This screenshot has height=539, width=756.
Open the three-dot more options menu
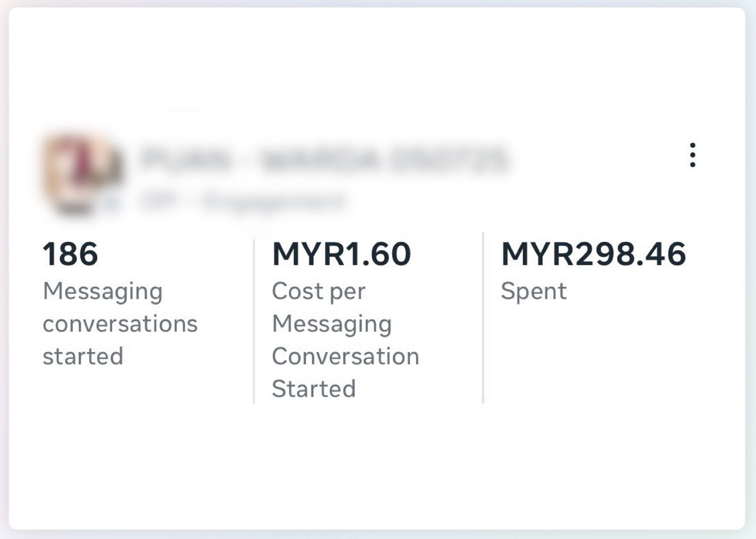(x=692, y=155)
